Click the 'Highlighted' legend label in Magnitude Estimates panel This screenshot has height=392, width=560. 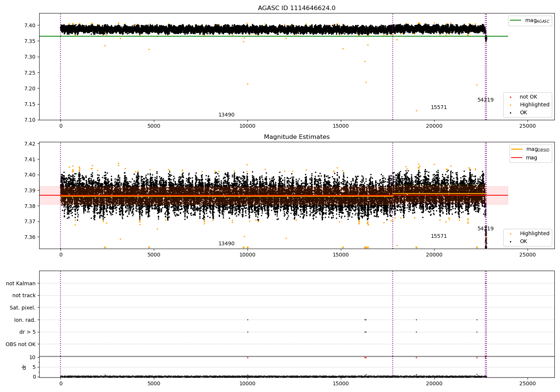(535, 234)
